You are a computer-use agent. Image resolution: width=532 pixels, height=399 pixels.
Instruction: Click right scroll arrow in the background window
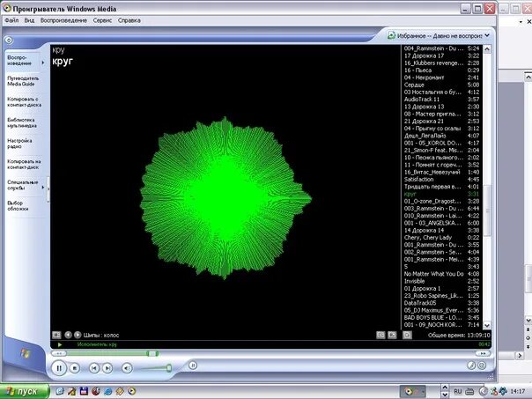(520, 355)
